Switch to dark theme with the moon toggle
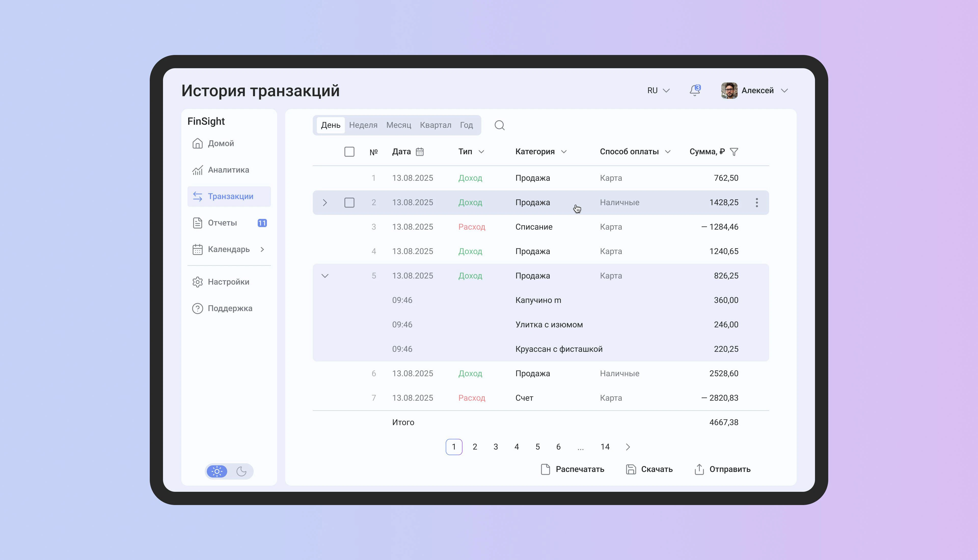This screenshot has height=560, width=978. 242,471
